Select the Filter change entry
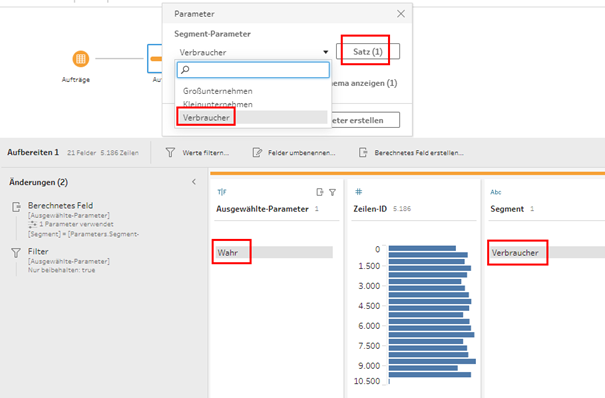This screenshot has width=605, height=398. tap(61, 260)
